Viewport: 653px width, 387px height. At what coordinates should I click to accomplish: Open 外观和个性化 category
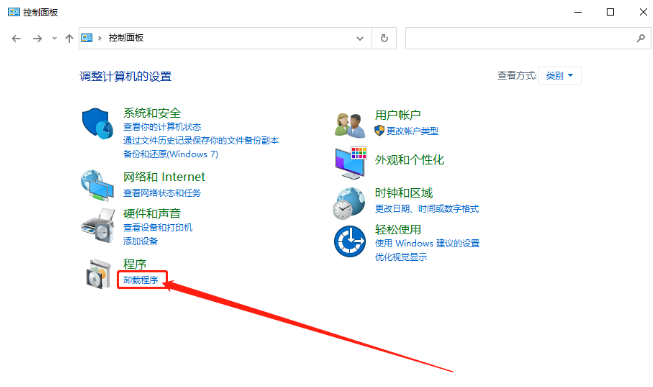pyautogui.click(x=409, y=160)
